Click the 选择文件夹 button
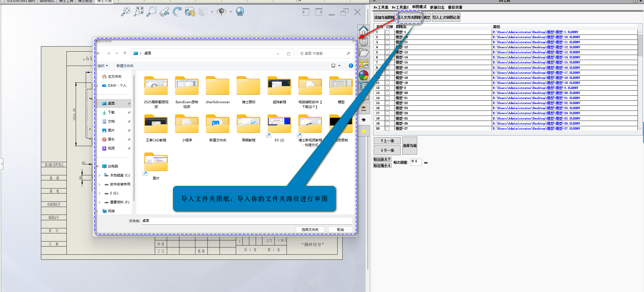The width and height of the screenshot is (644, 292). (310, 230)
